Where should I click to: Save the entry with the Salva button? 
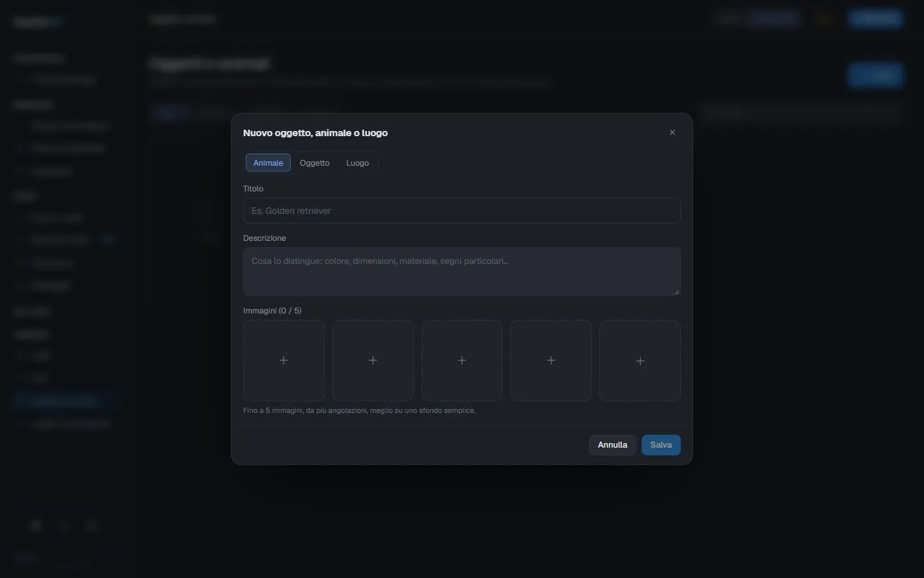pos(661,445)
